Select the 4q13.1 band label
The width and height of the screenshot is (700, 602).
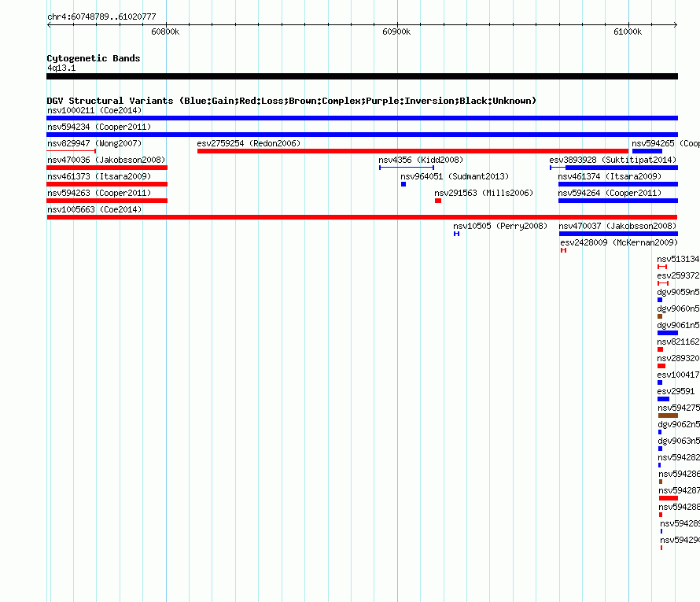tap(61, 68)
